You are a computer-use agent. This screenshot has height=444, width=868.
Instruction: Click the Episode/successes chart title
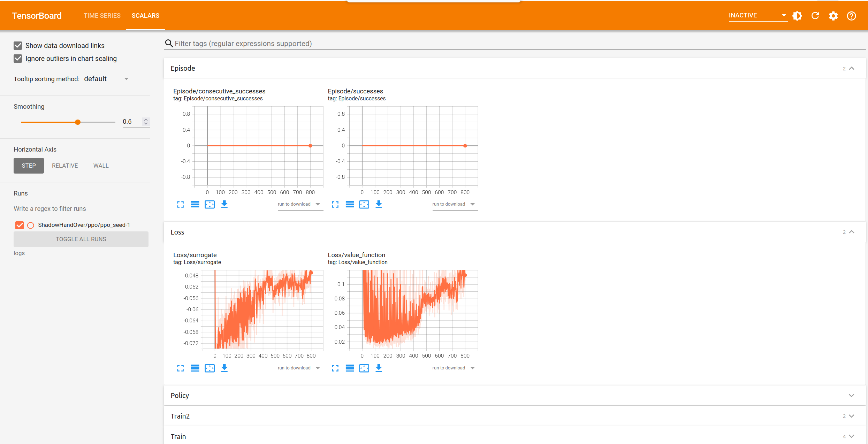355,91
